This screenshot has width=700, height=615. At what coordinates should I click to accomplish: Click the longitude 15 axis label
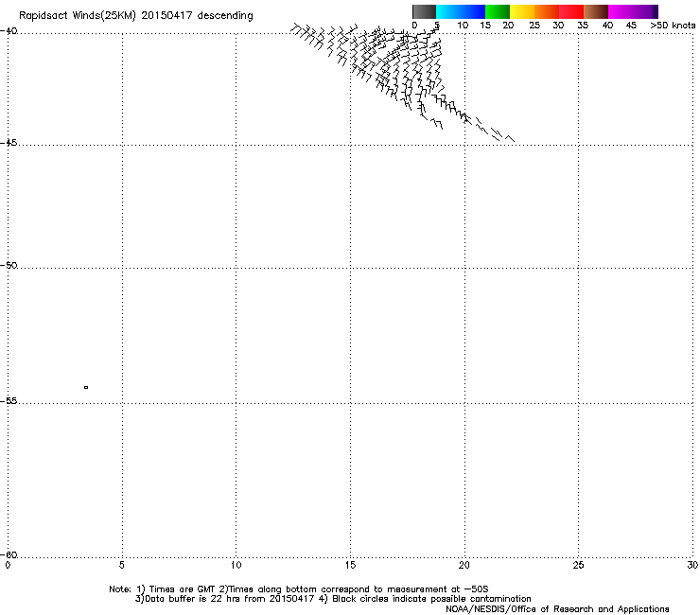click(x=350, y=566)
